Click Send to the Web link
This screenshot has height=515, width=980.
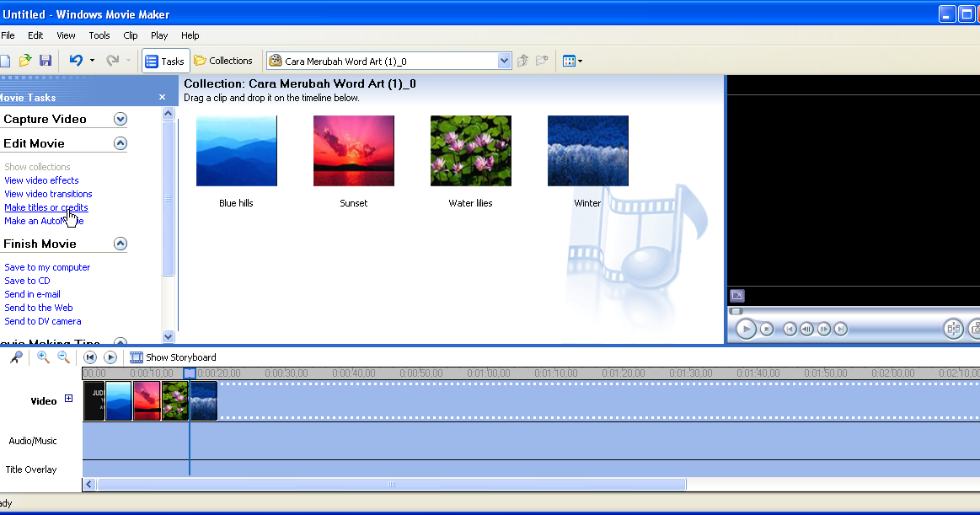[x=39, y=308]
